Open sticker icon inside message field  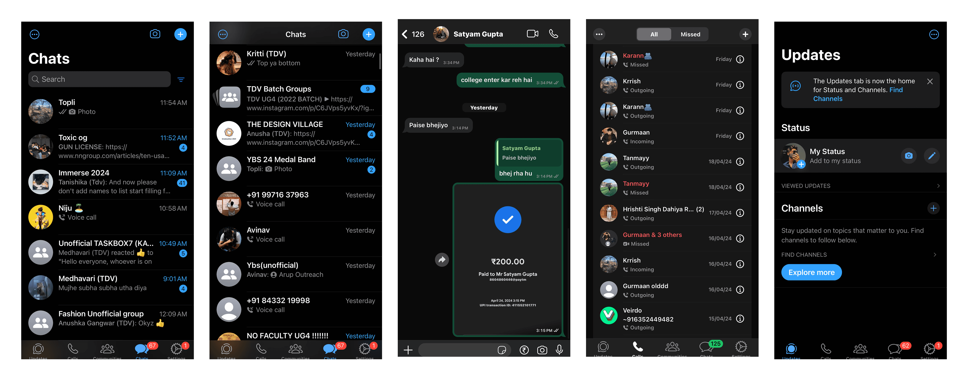[501, 350]
